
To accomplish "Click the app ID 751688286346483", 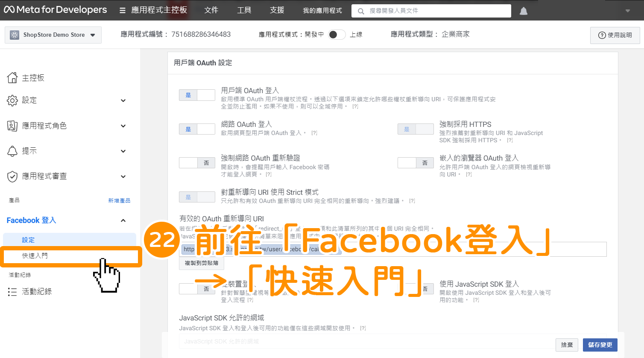I will pyautogui.click(x=201, y=34).
